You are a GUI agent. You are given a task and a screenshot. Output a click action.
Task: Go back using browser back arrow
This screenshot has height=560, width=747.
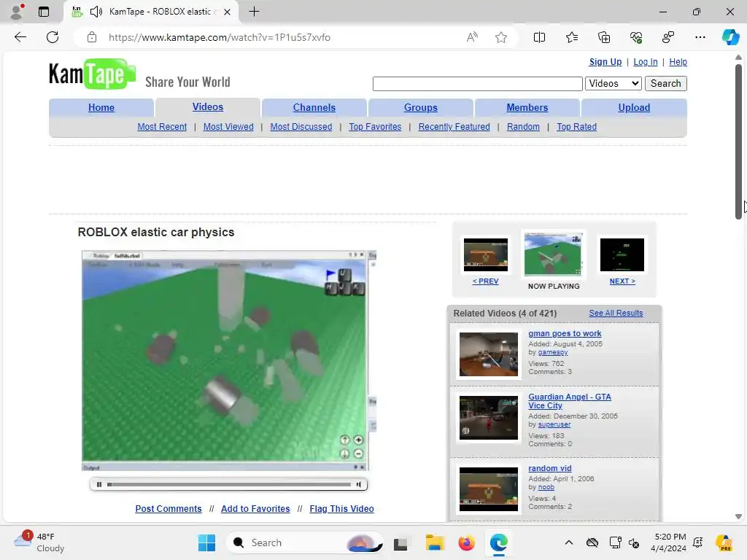click(20, 37)
